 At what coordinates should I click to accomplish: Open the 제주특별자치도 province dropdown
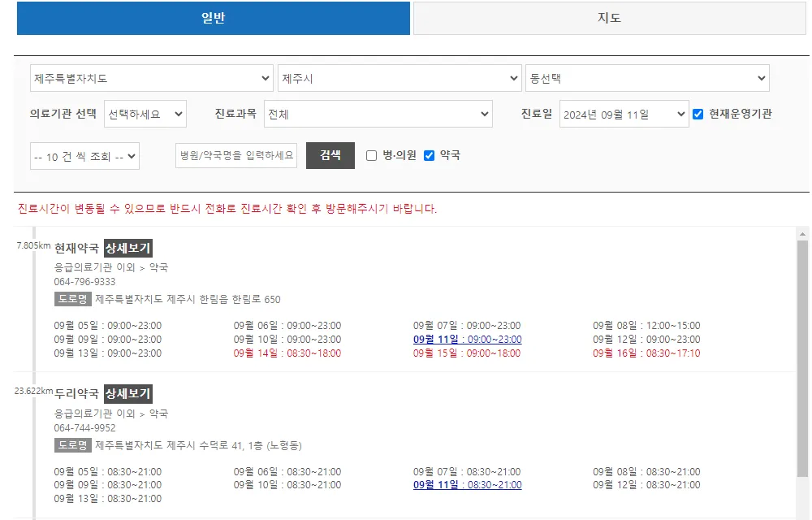point(151,77)
